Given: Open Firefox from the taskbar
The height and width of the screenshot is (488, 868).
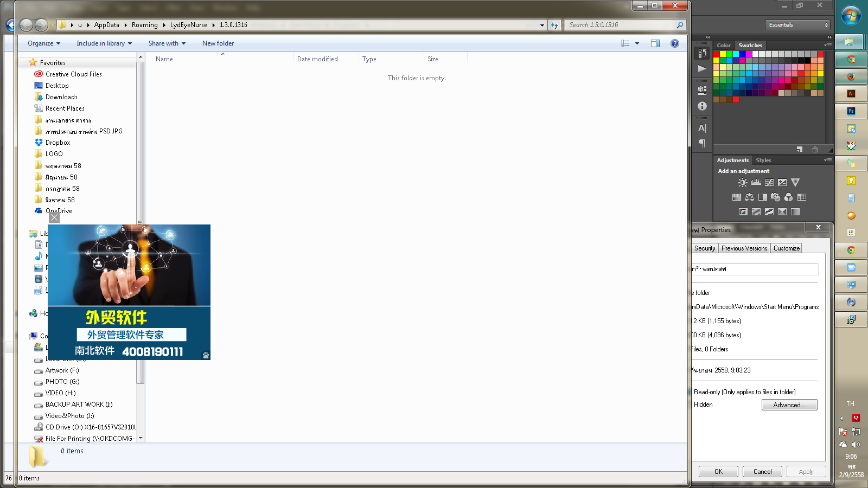Looking at the screenshot, I should pyautogui.click(x=851, y=76).
